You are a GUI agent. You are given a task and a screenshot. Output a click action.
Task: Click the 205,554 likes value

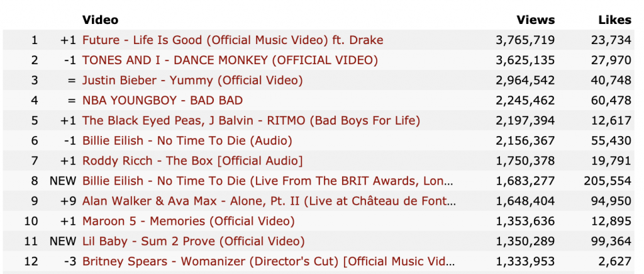(606, 181)
